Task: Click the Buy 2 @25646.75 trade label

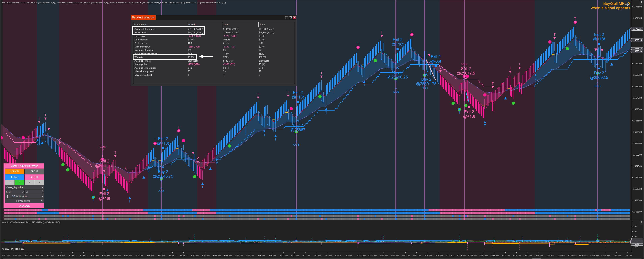Action: point(163,174)
